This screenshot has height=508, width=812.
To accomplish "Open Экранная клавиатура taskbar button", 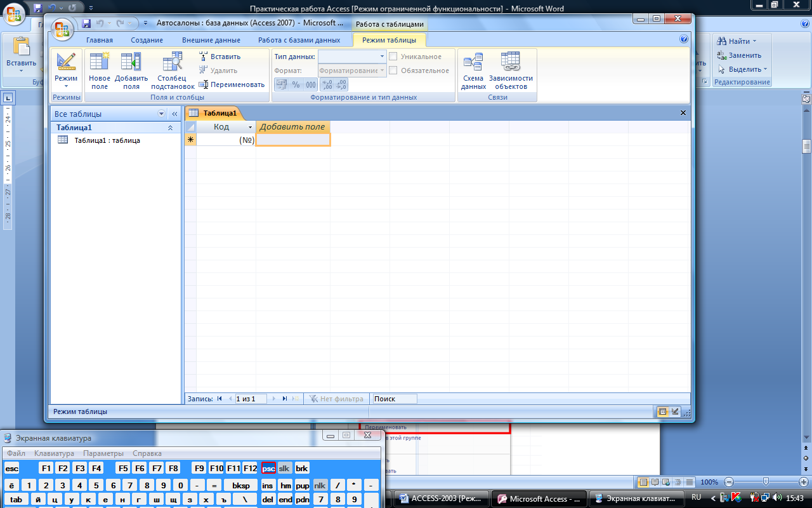I will (x=637, y=499).
